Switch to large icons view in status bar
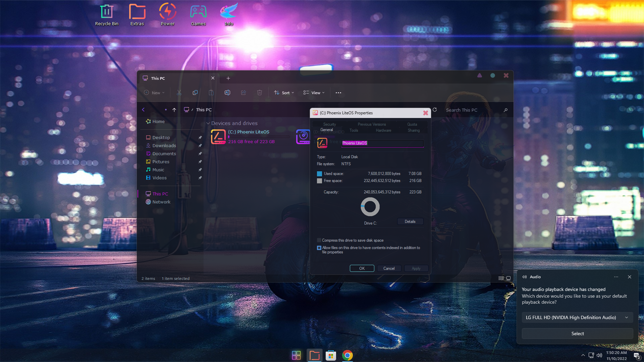 (x=508, y=278)
